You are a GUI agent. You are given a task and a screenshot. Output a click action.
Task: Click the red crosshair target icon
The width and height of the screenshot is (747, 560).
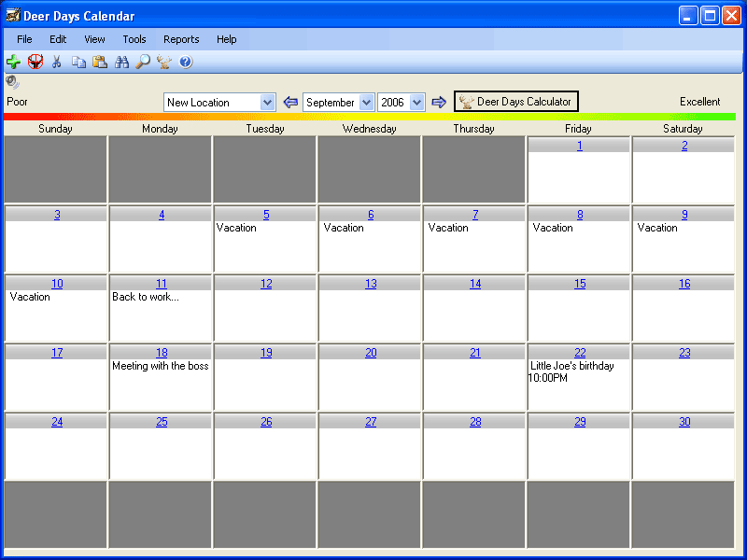[x=35, y=62]
